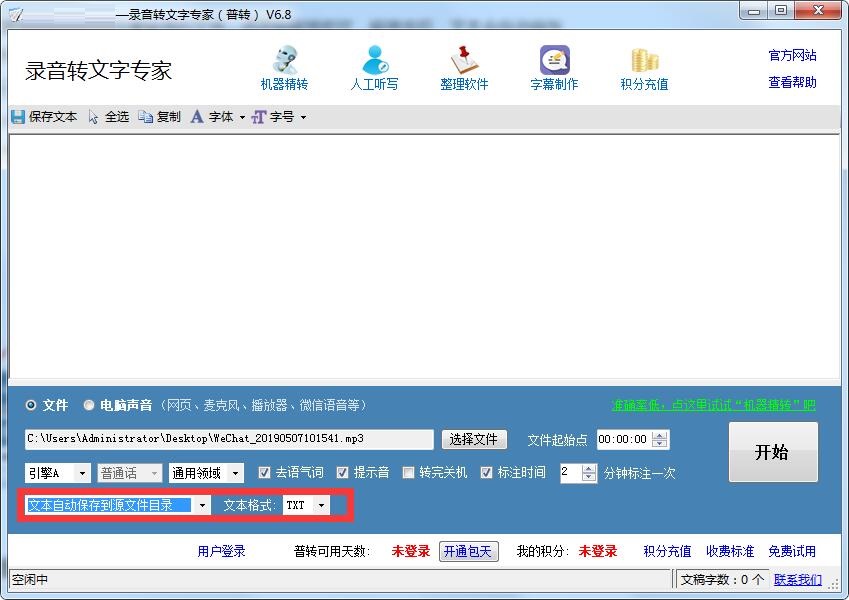Viewport: 849px width, 600px height.
Task: Open the 字体 font tool
Action: [213, 116]
